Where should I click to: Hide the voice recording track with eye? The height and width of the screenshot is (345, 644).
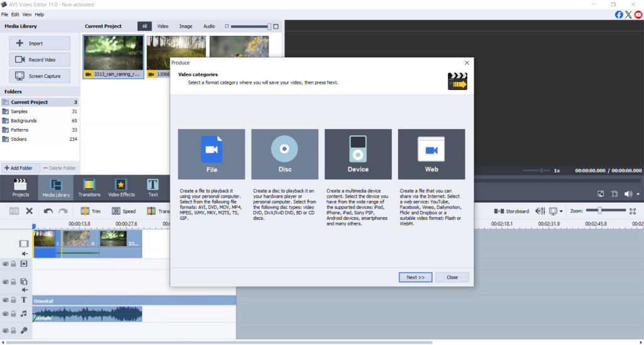5,331
